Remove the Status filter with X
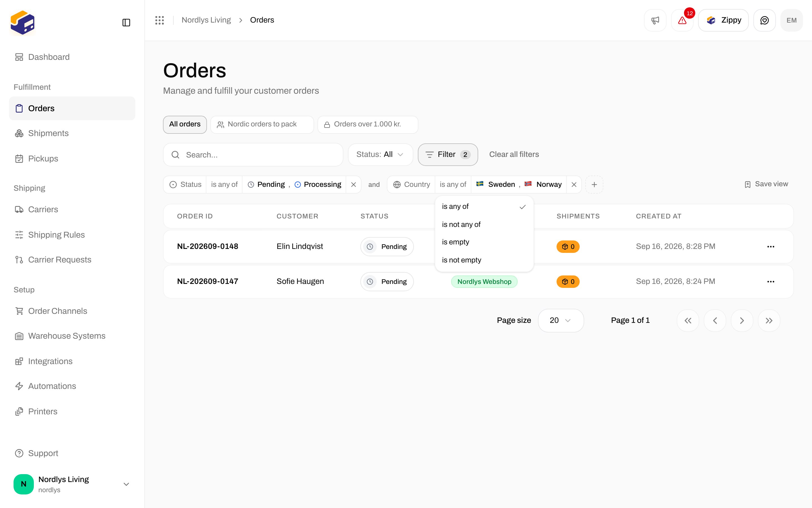 (354, 185)
